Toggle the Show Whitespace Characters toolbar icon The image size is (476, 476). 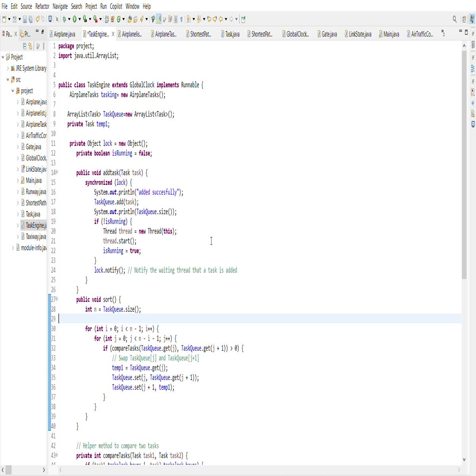(x=181, y=19)
